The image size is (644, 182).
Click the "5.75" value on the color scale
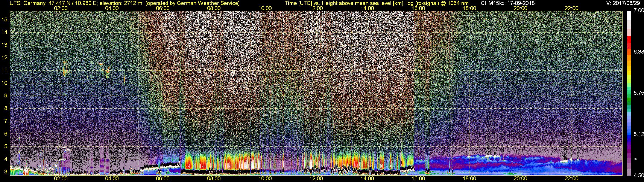pyautogui.click(x=639, y=93)
